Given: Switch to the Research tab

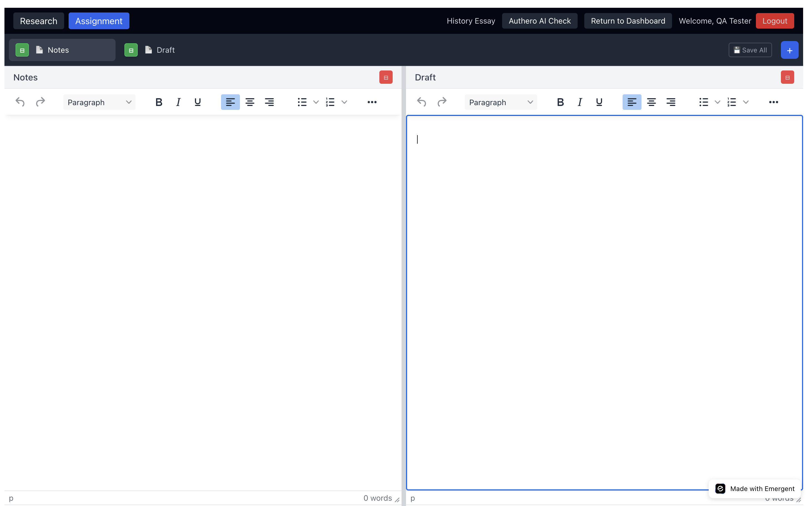Looking at the screenshot, I should pos(38,21).
